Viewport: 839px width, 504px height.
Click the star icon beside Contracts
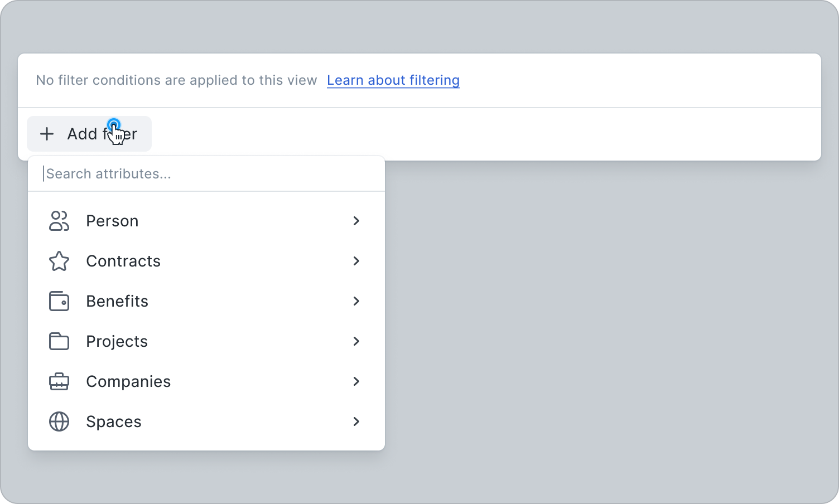(x=59, y=261)
